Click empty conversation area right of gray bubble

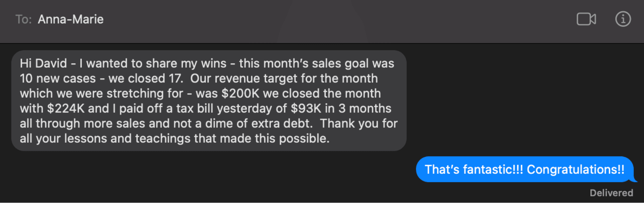pyautogui.click(x=523, y=100)
